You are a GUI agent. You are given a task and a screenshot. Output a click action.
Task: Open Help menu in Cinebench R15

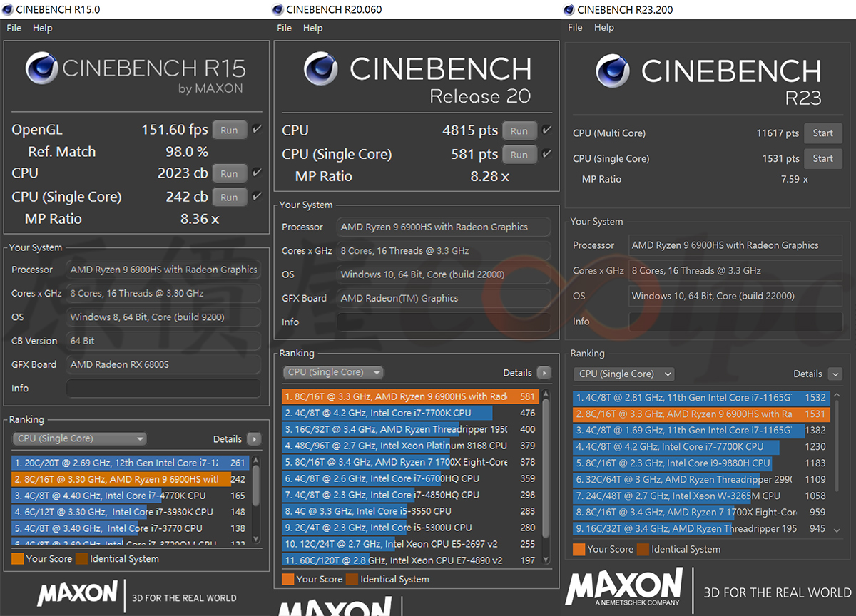point(42,28)
